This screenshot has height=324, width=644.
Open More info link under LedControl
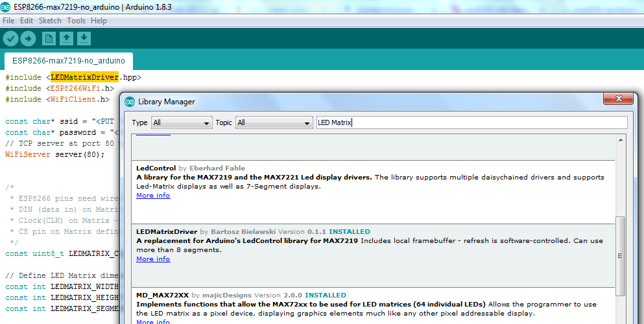coord(153,195)
